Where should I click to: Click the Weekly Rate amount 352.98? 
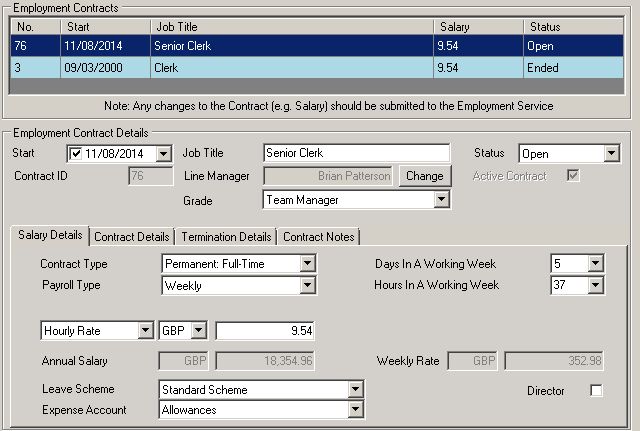point(554,361)
